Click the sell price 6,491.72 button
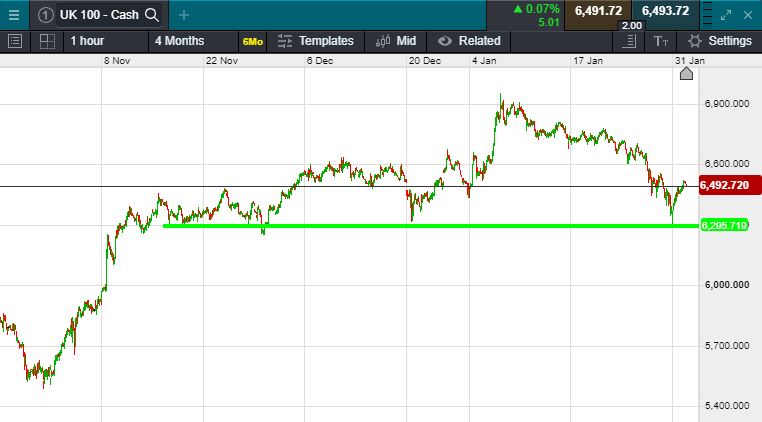This screenshot has height=422, width=762. pos(598,11)
